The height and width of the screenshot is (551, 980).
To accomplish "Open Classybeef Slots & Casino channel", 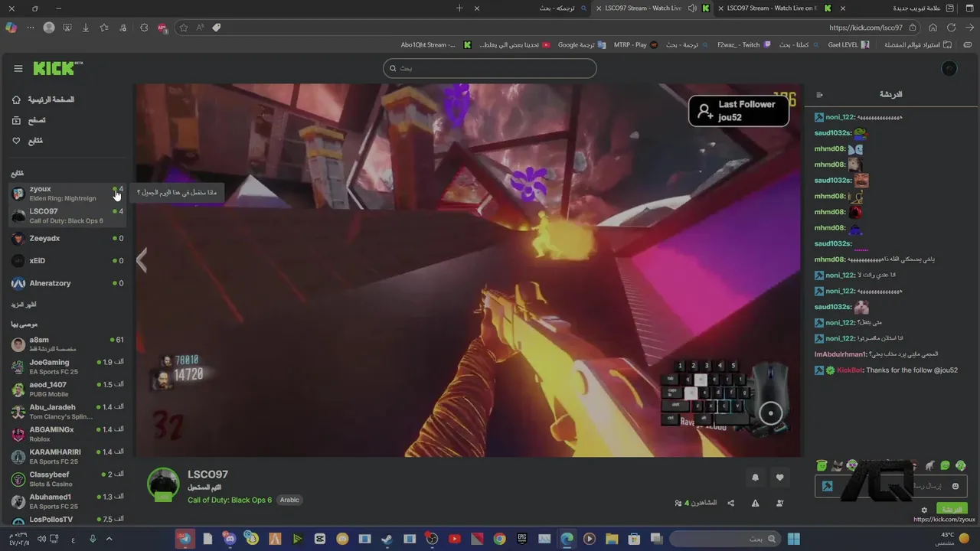I will coord(67,479).
